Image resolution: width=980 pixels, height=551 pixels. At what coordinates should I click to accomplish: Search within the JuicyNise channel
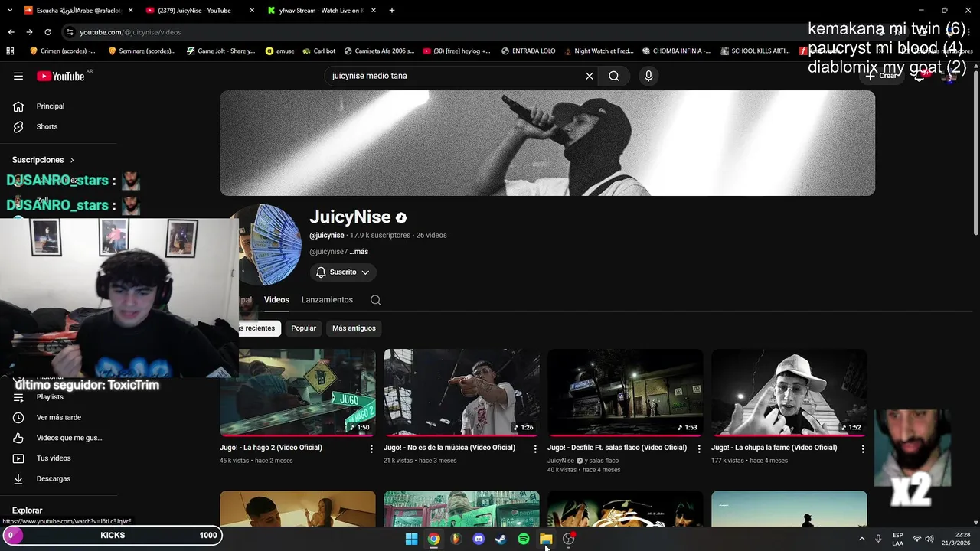pyautogui.click(x=375, y=300)
